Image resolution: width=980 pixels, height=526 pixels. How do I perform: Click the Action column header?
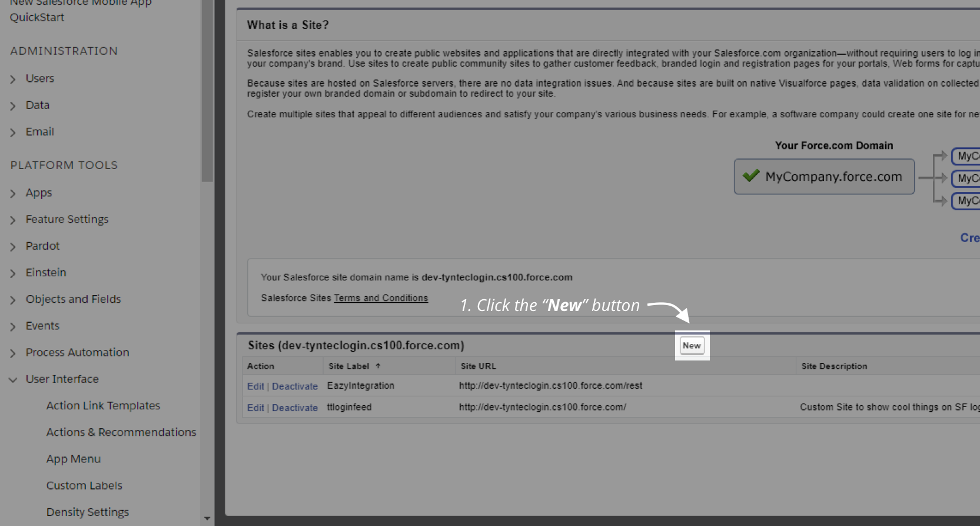[261, 366]
